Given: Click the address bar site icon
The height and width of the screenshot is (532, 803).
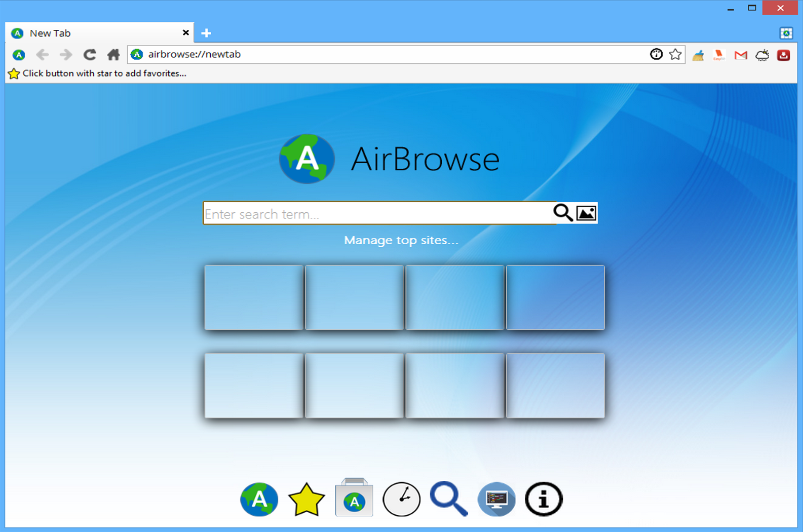Looking at the screenshot, I should (137, 54).
